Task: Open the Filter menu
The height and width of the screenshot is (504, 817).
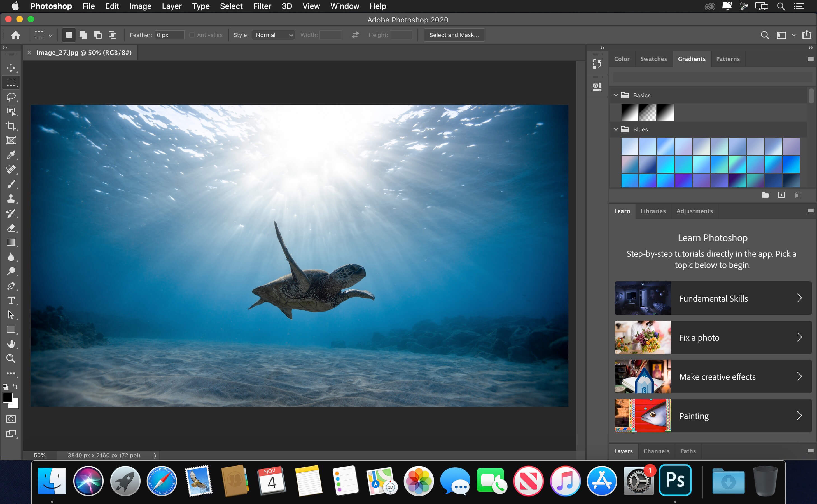Action: pyautogui.click(x=262, y=6)
